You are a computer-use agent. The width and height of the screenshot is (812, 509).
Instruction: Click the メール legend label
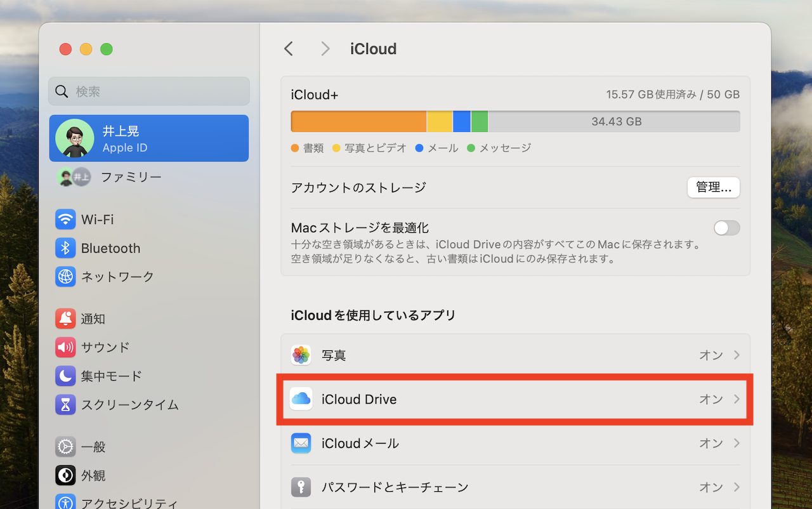point(443,148)
